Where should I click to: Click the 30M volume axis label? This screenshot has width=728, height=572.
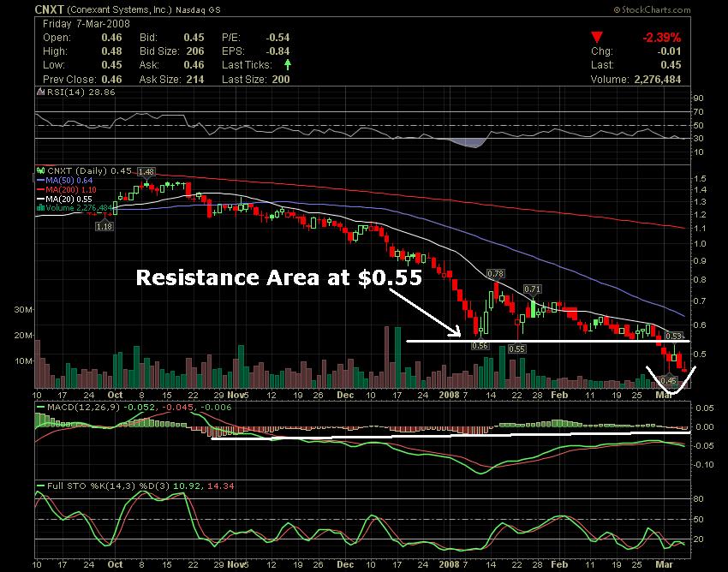click(x=23, y=309)
